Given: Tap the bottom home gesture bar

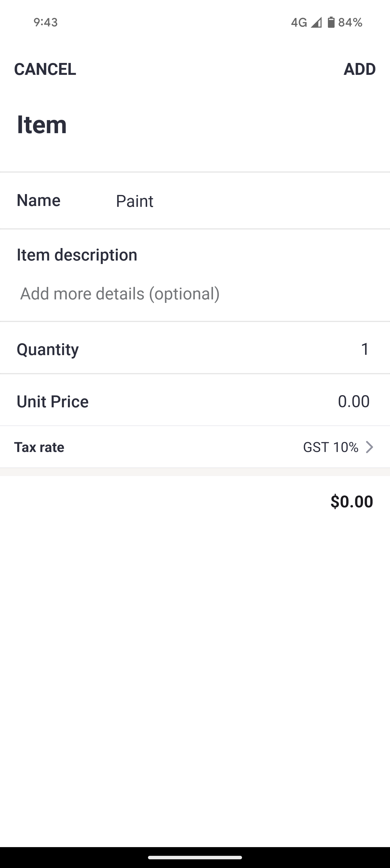Looking at the screenshot, I should coord(195,857).
